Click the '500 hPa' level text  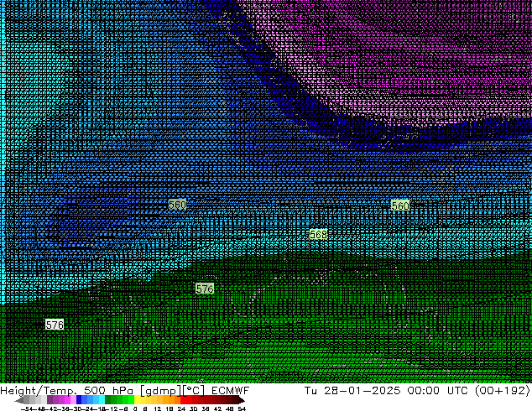108,391
